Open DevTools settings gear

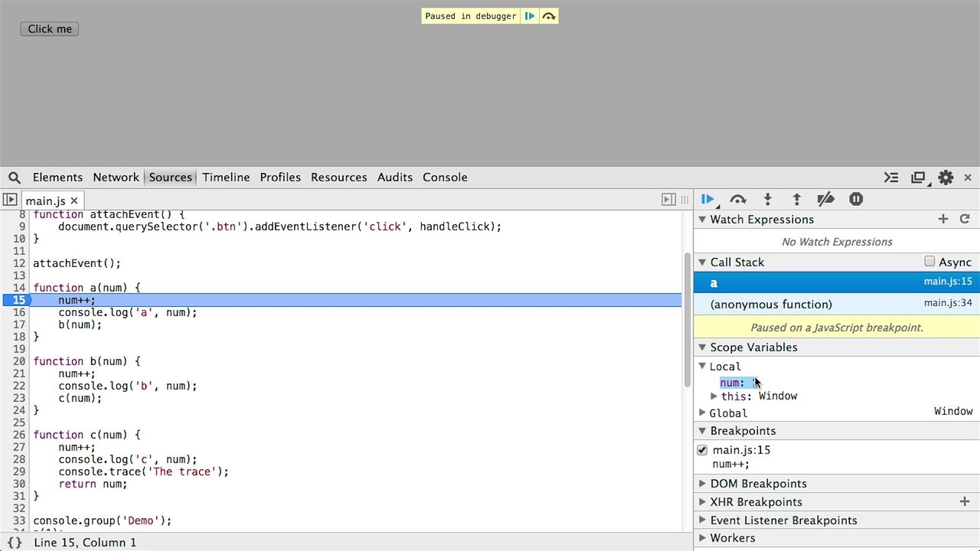pyautogui.click(x=946, y=178)
